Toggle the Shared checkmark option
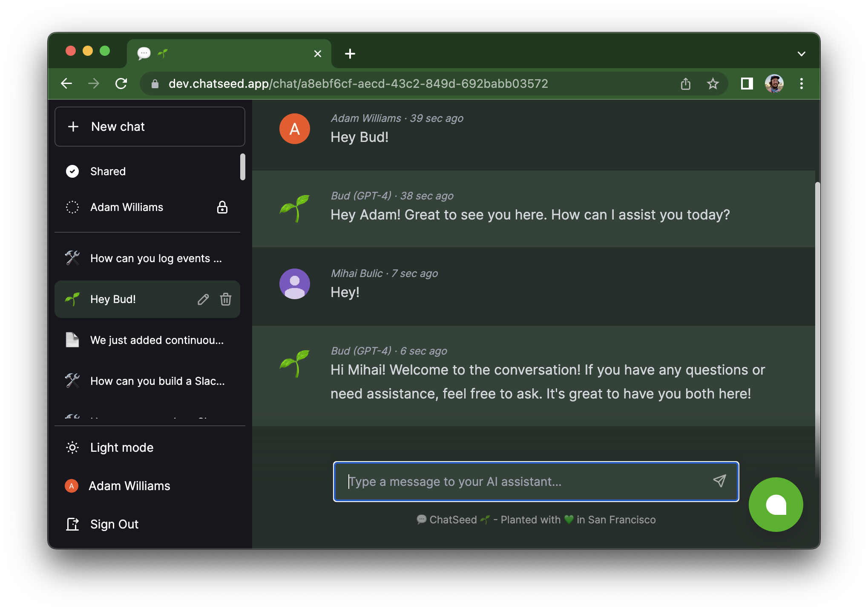Image resolution: width=868 pixels, height=612 pixels. (72, 171)
